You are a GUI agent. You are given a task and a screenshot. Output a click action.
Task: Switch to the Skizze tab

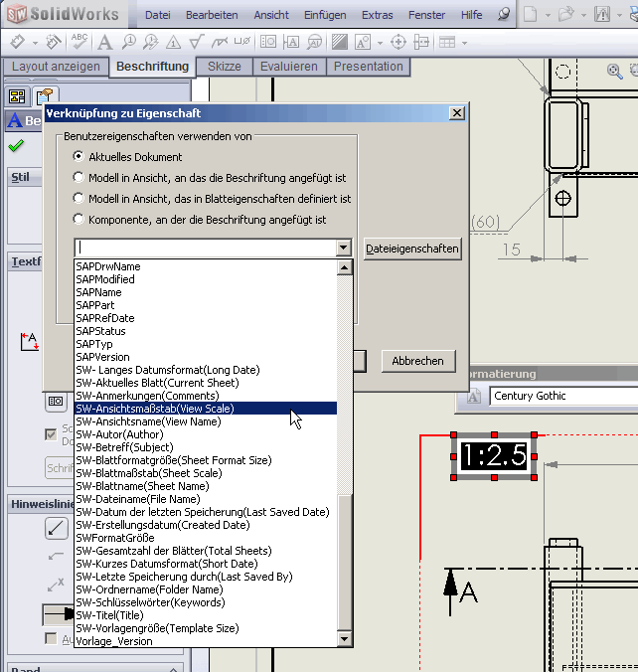click(225, 67)
